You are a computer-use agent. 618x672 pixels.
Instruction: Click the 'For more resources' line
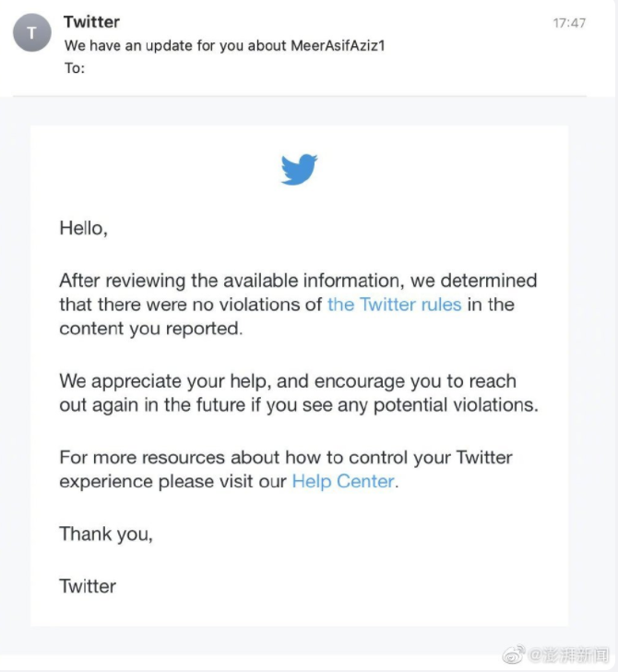click(x=286, y=457)
